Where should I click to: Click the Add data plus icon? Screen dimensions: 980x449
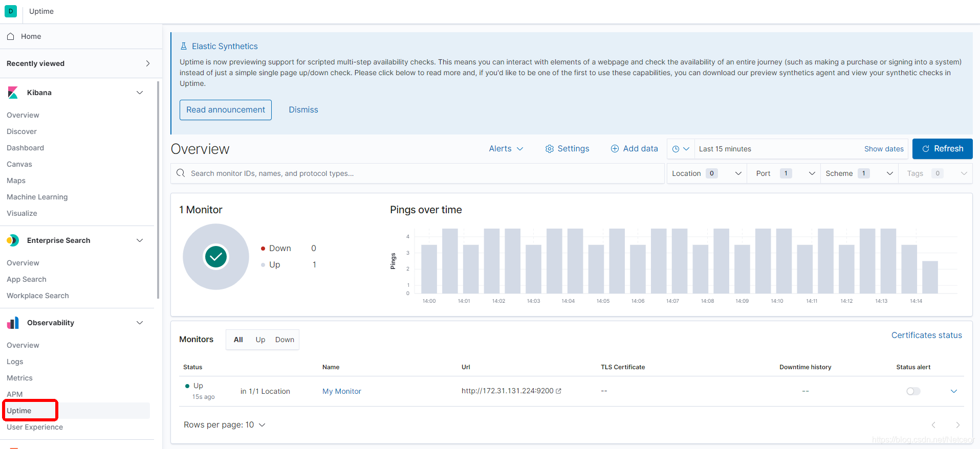pos(615,149)
